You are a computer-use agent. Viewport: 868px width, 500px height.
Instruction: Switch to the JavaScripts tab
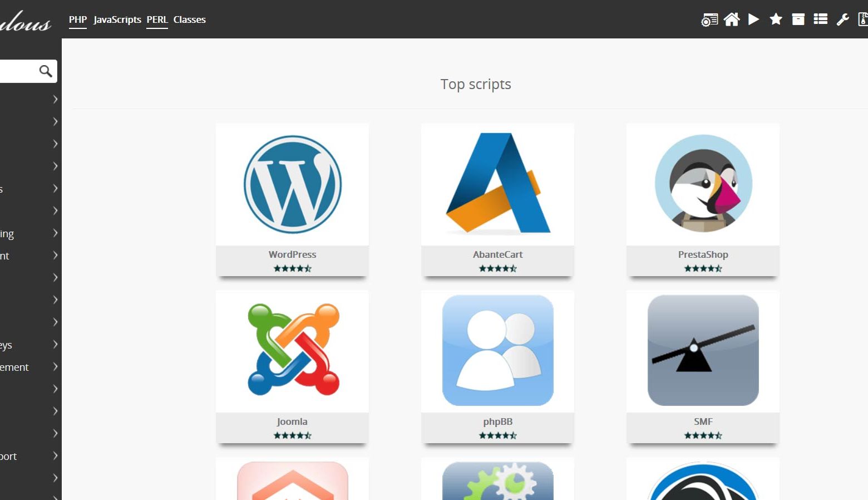tap(117, 19)
